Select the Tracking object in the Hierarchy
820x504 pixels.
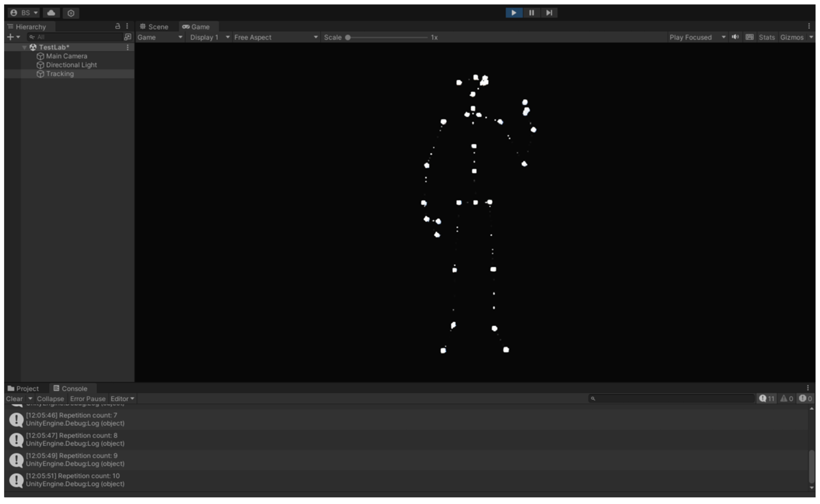pyautogui.click(x=60, y=74)
